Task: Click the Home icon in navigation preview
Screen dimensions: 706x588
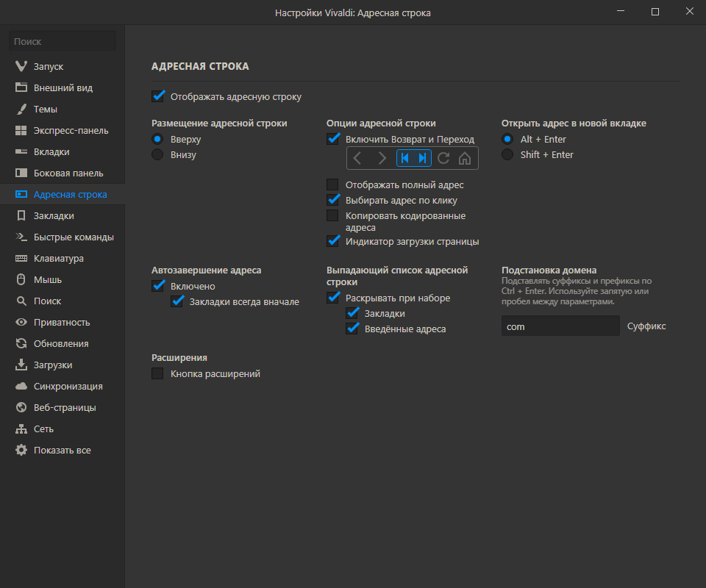Action: (x=465, y=158)
